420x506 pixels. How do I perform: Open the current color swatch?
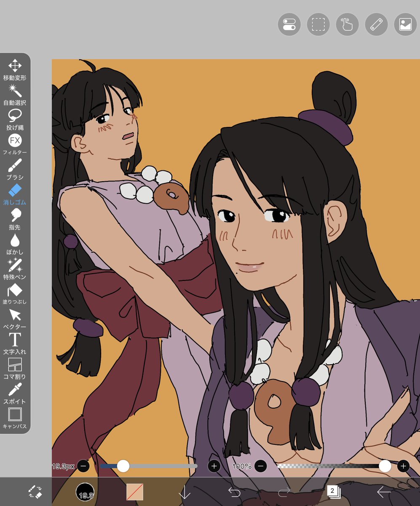click(x=135, y=492)
